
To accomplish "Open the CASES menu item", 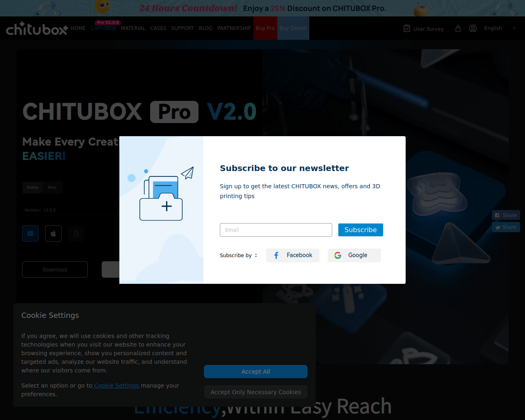I will pyautogui.click(x=158, y=28).
